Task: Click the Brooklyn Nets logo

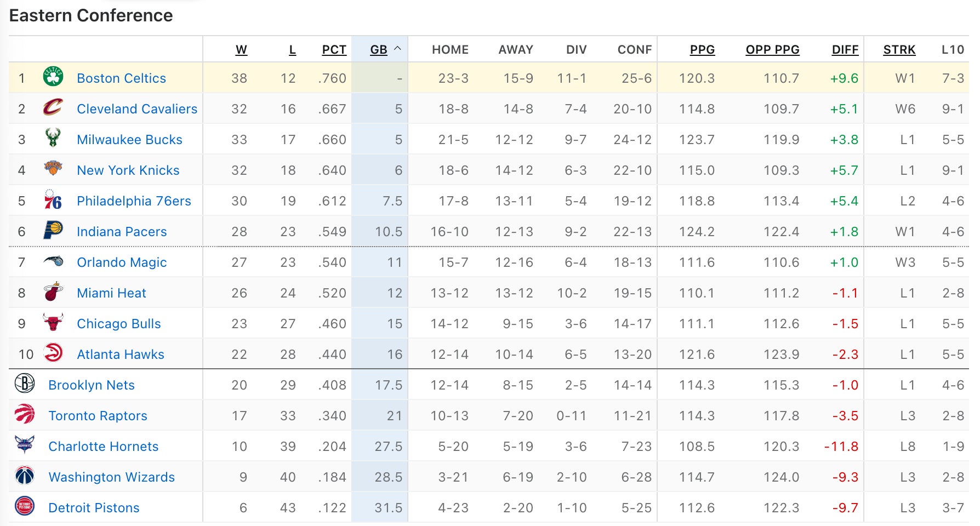Action: click(x=25, y=384)
